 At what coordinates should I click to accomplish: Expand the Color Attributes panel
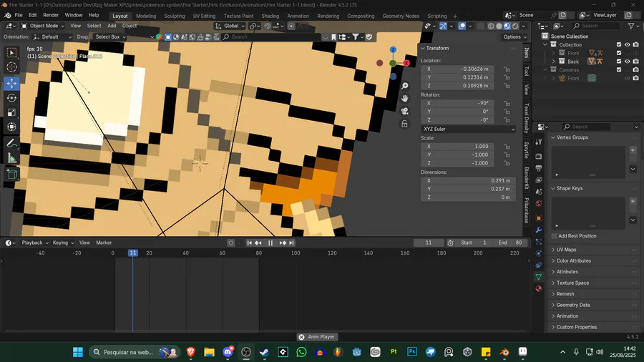tap(573, 260)
